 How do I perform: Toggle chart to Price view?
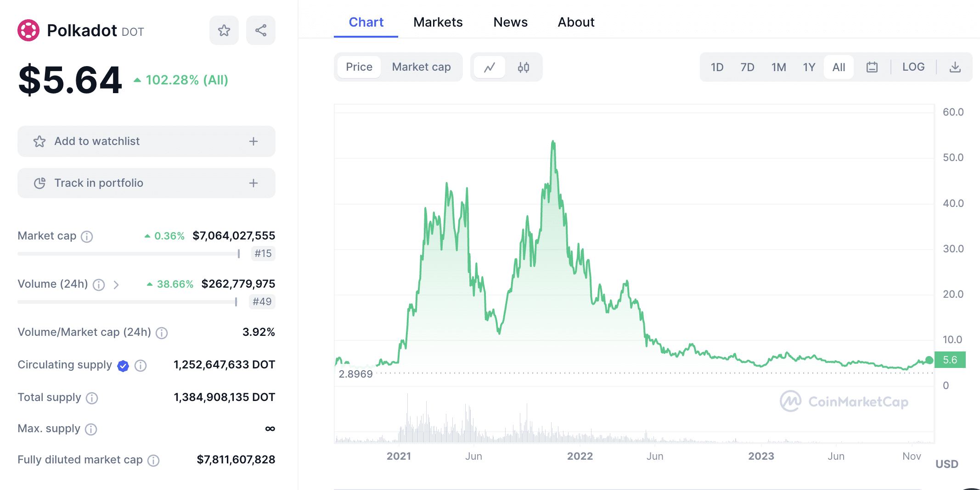coord(359,67)
